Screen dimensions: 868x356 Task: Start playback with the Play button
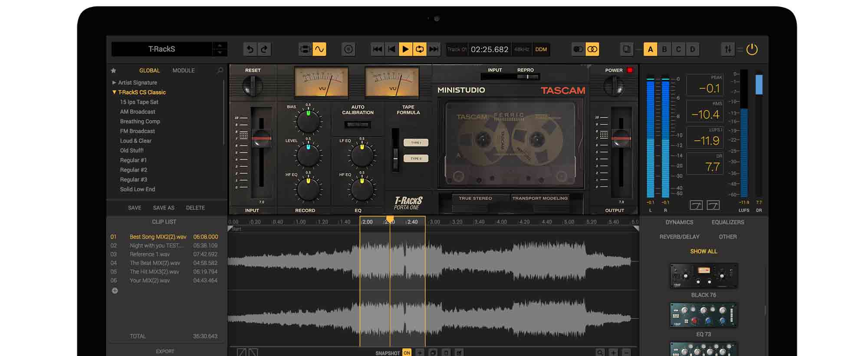tap(405, 49)
